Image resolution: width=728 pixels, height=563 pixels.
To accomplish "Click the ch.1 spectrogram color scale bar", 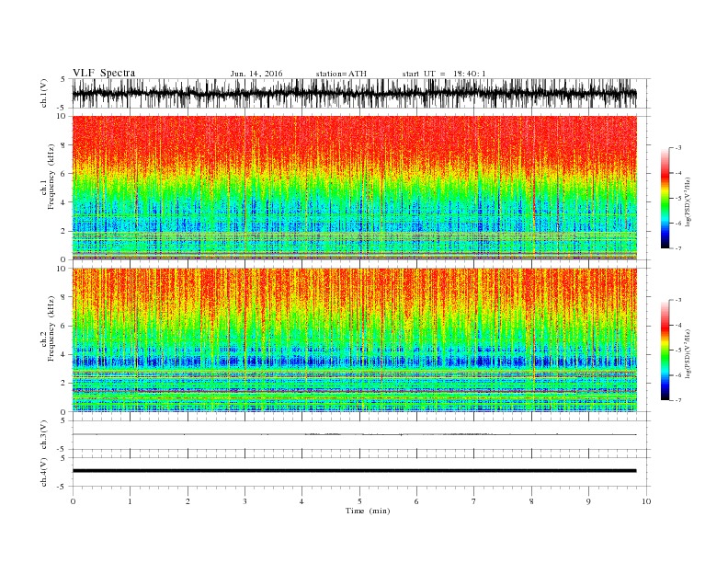I will tap(665, 199).
